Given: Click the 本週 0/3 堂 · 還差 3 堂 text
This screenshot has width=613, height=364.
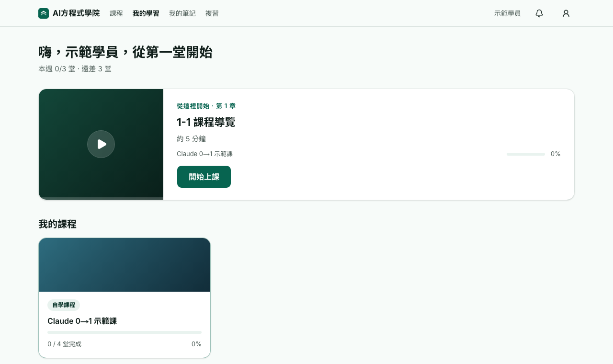Looking at the screenshot, I should 75,69.
